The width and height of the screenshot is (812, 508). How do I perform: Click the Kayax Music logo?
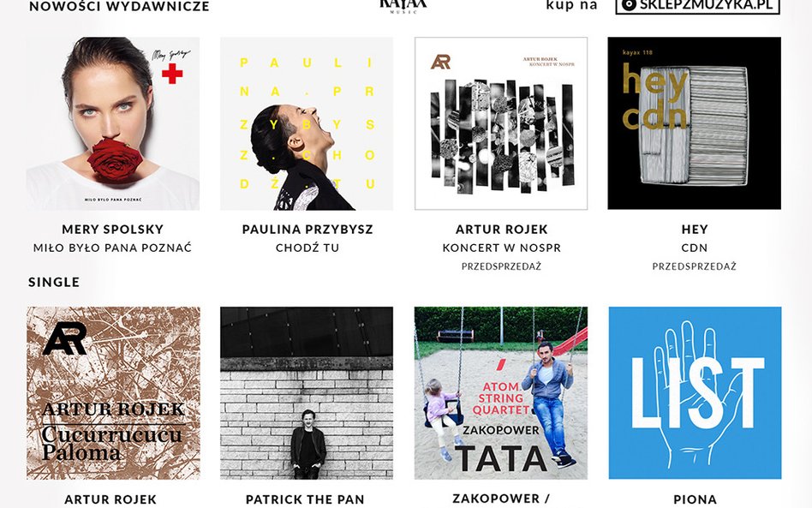click(403, 5)
